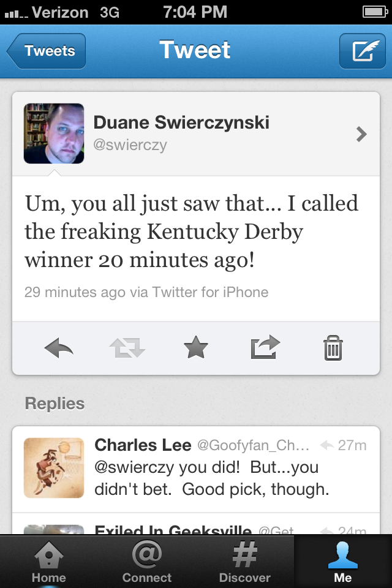The image size is (392, 588).
Task: Open the Discover tab
Action: [244, 562]
